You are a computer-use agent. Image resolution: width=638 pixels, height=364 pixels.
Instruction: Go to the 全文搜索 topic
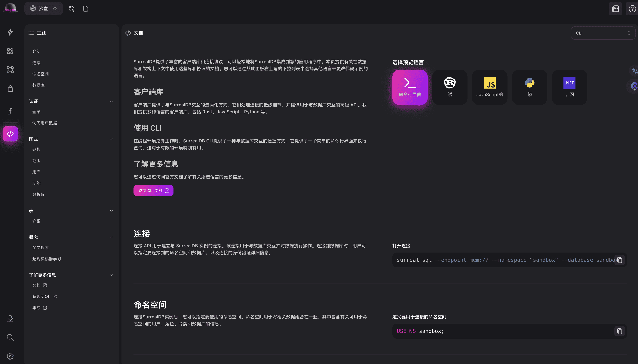[x=41, y=247]
